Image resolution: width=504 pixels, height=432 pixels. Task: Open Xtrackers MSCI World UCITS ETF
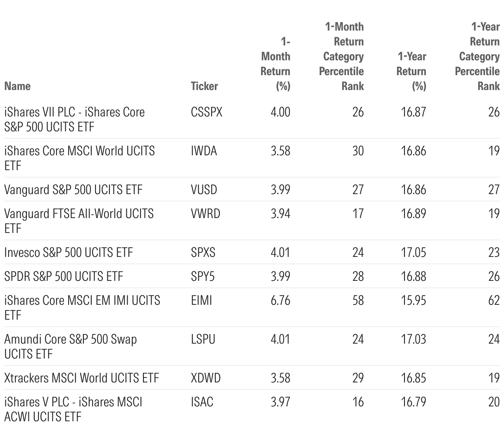pyautogui.click(x=81, y=378)
